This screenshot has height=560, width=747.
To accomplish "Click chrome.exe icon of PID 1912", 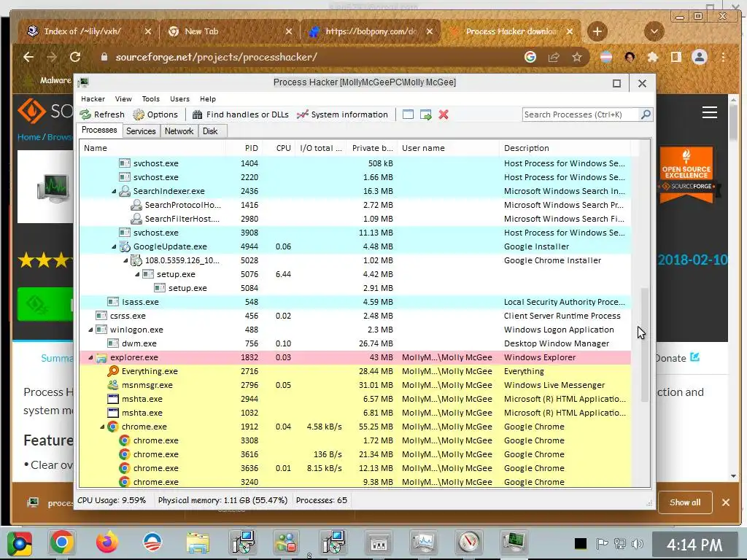I will [x=113, y=426].
